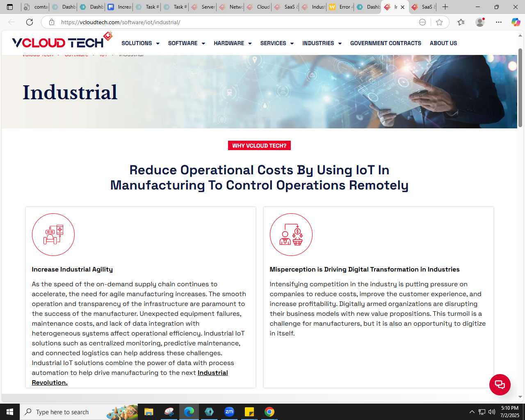View site information lock icon

pyautogui.click(x=52, y=22)
